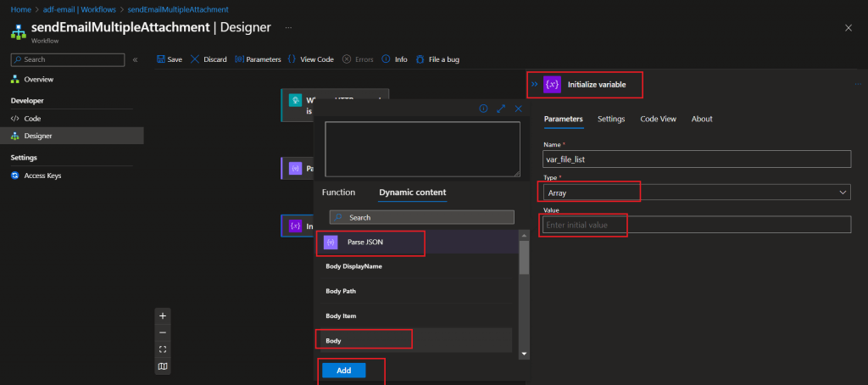Viewport: 868px width, 385px height.
Task: Collapse the left navigation using double chevron
Action: point(135,59)
